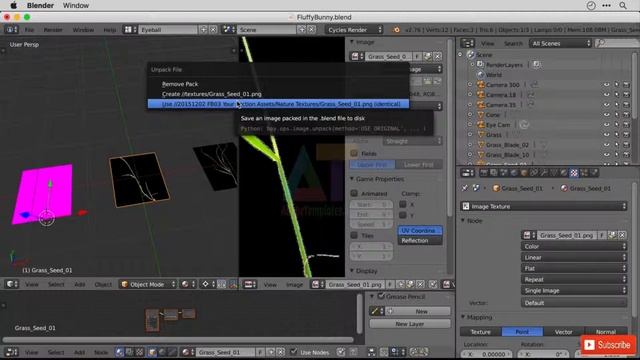Select Remove Pack in Unpack File menu
Image resolution: width=640 pixels, height=360 pixels.
[180, 84]
